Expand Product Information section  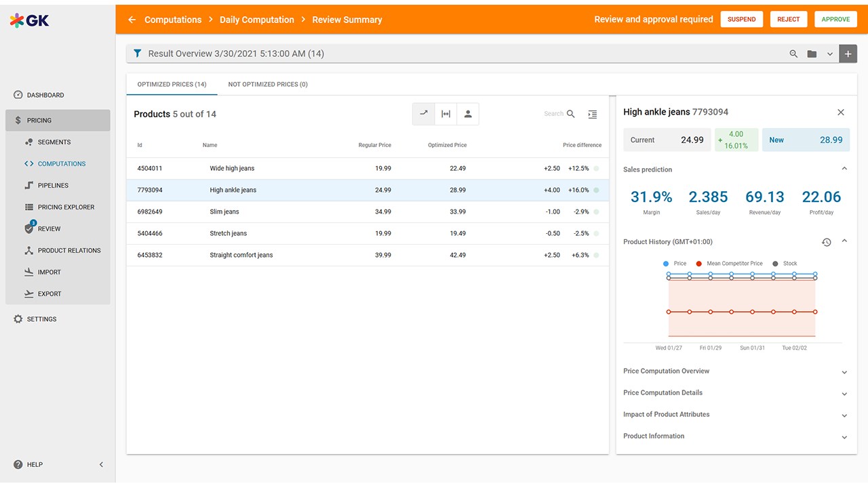[844, 437]
